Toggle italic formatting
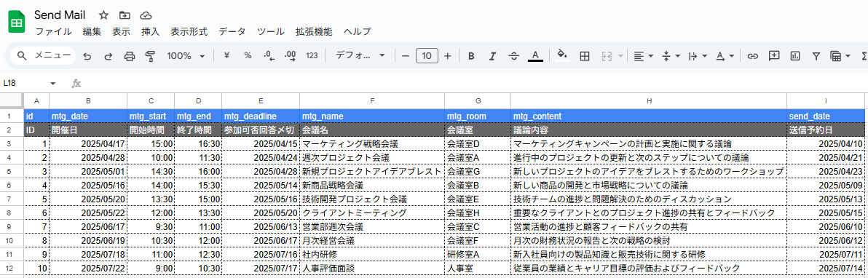The image size is (868, 278). coord(492,56)
